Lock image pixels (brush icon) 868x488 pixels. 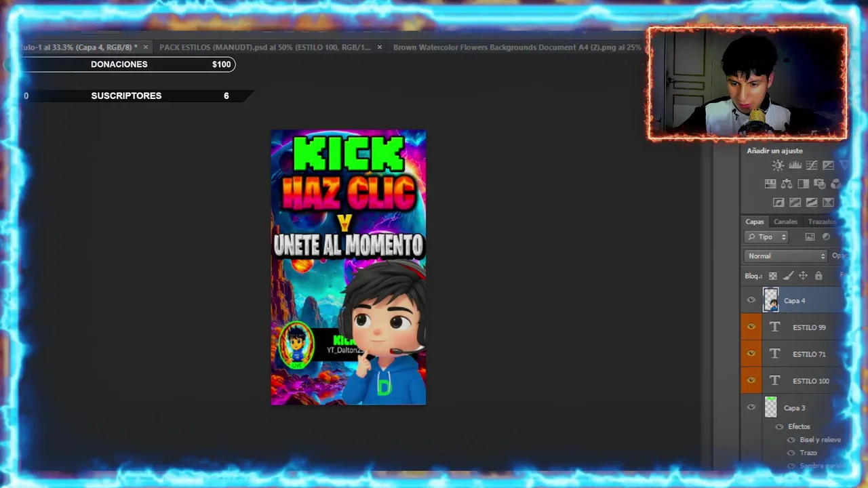click(x=788, y=276)
